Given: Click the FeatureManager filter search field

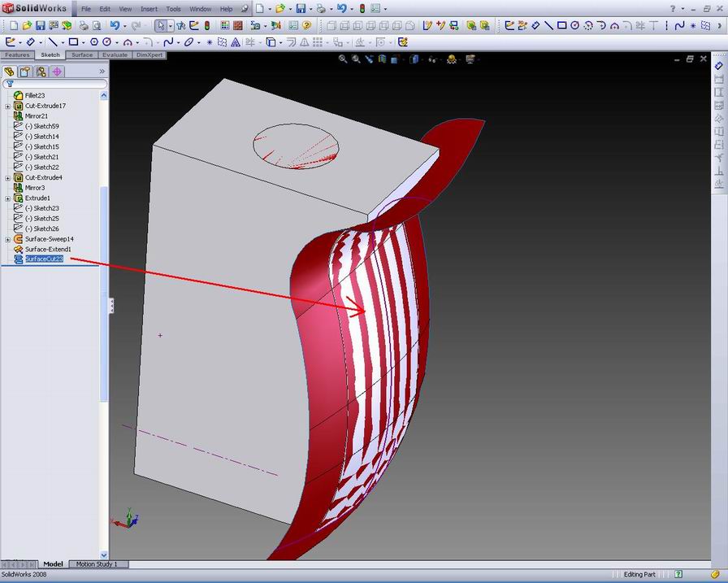Looking at the screenshot, I should [57, 82].
